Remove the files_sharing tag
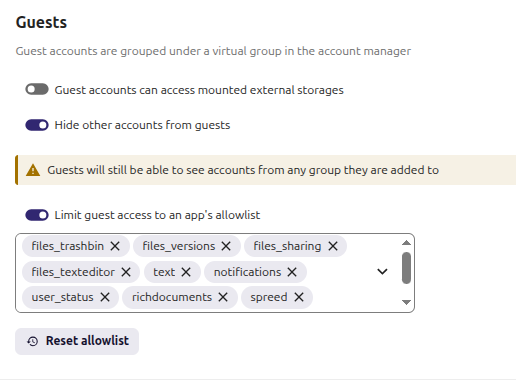 [333, 246]
